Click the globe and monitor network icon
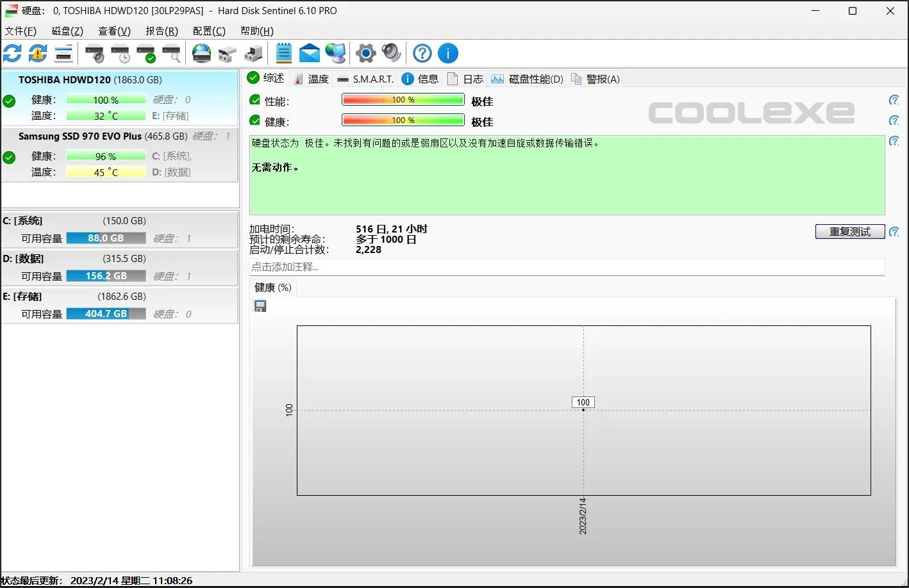909x588 pixels. coord(335,53)
